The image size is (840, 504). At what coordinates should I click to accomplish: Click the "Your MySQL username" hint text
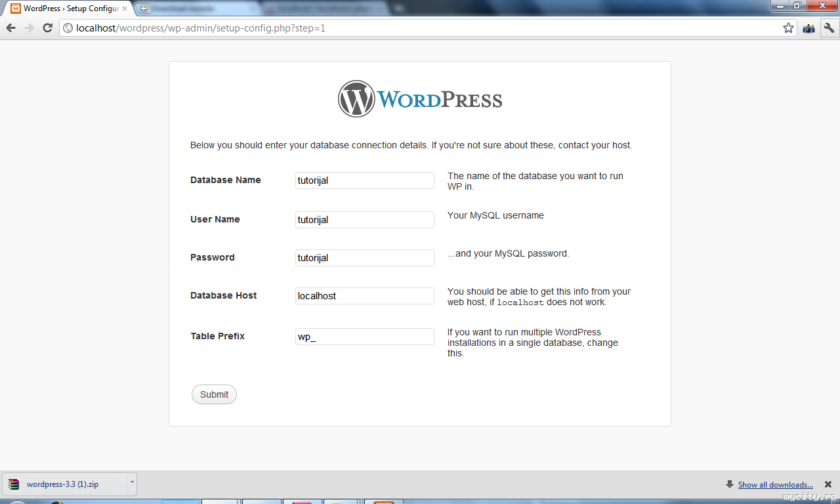[x=495, y=215]
